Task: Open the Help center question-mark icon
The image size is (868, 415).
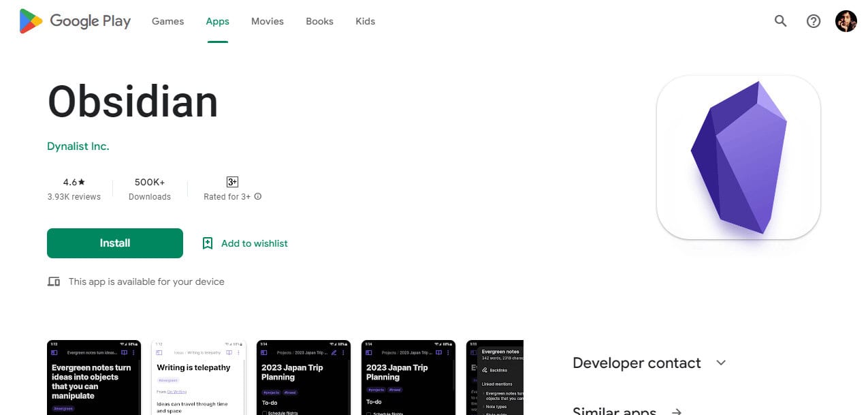Action: 814,21
